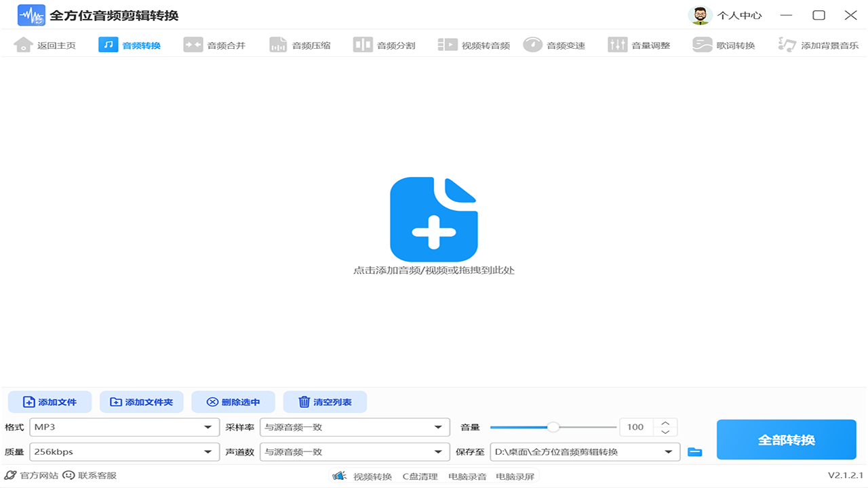
Task: Open the MP3 format dropdown
Action: [125, 427]
